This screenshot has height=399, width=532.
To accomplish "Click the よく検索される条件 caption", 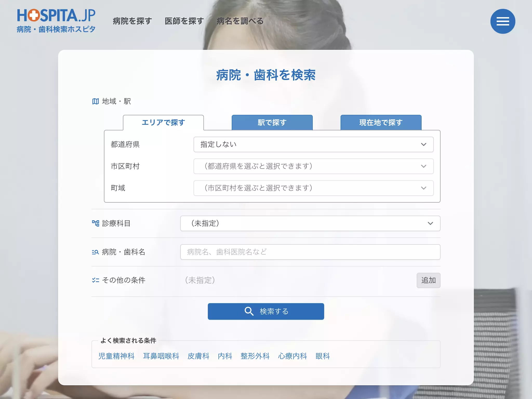I will pos(128,341).
